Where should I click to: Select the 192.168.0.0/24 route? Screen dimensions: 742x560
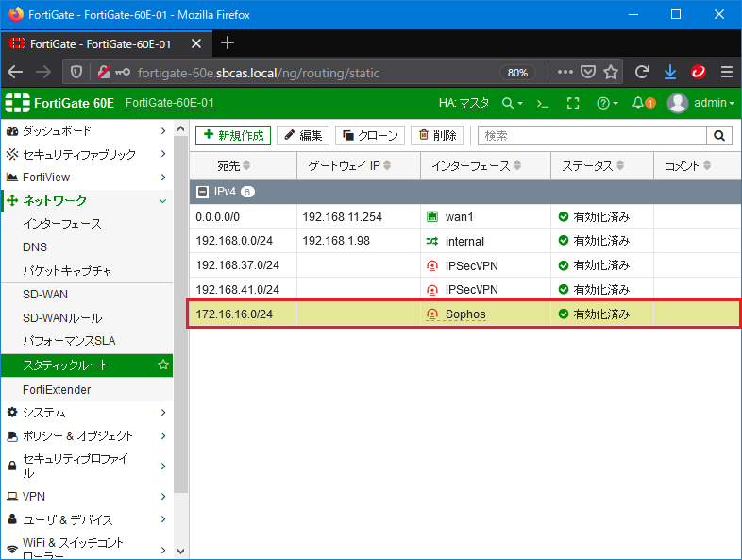coord(464,241)
